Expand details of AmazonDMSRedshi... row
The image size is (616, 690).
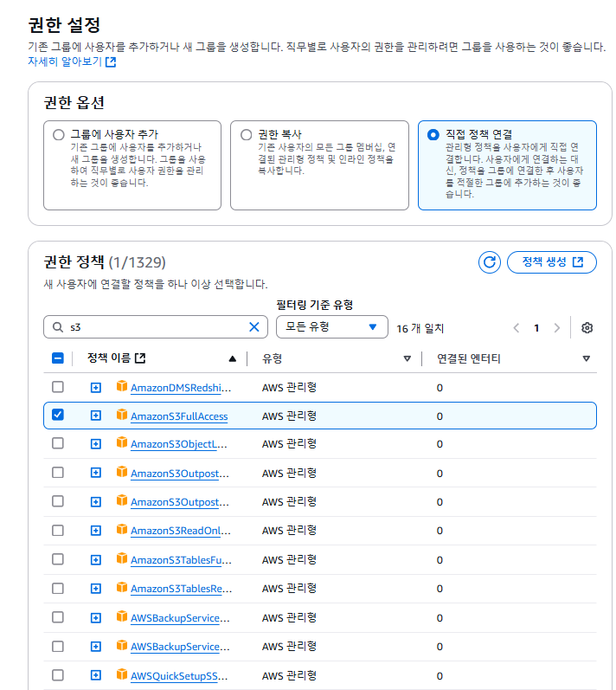coord(96,388)
